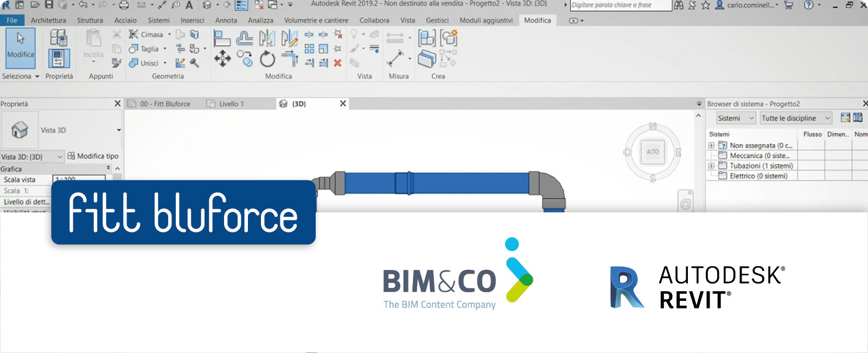The width and height of the screenshot is (868, 353).
Task: Open the Vista 3D type selector dropdown
Action: point(119,130)
